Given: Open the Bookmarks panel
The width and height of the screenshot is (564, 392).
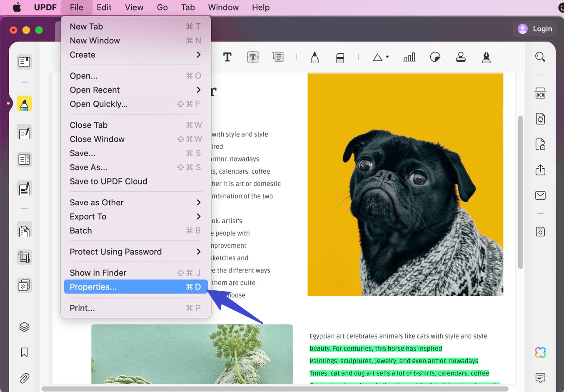Looking at the screenshot, I should (x=24, y=352).
